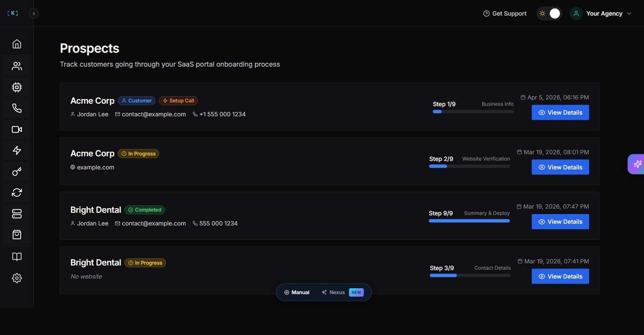Open the server stack sidebar icon
Screen dimensions: 644x335
(x=16, y=214)
